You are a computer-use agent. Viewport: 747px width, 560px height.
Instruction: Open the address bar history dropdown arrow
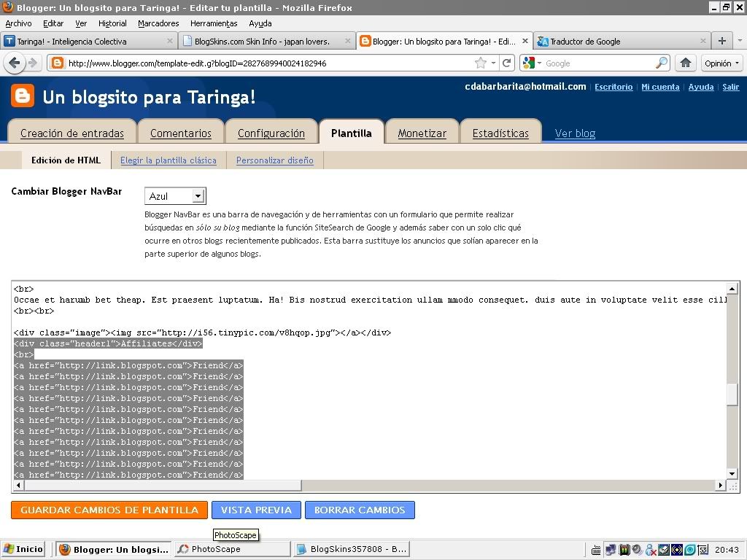[494, 63]
